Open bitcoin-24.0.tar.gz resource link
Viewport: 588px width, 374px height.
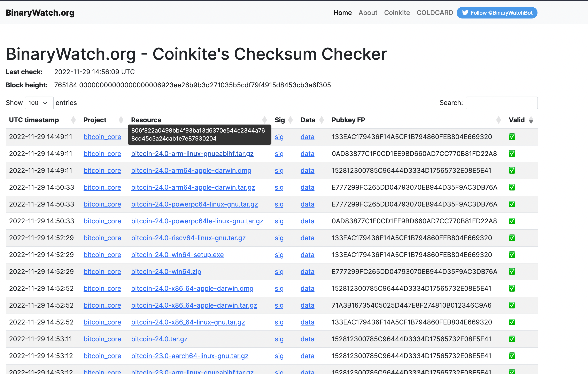(x=159, y=339)
